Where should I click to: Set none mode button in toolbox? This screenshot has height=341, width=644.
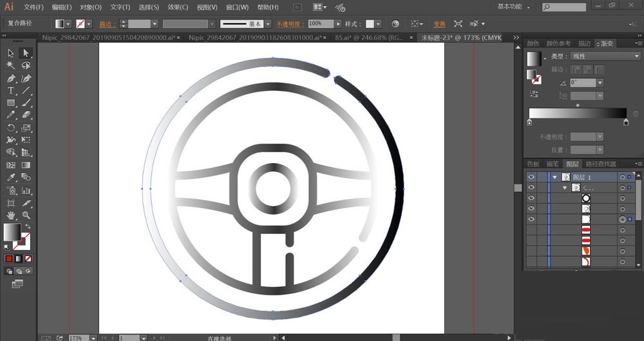28,258
